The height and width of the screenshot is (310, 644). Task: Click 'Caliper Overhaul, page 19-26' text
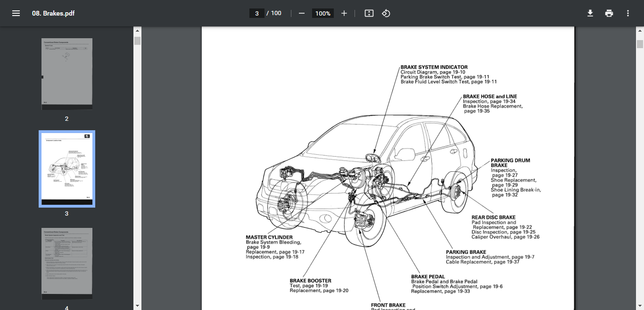pos(505,237)
